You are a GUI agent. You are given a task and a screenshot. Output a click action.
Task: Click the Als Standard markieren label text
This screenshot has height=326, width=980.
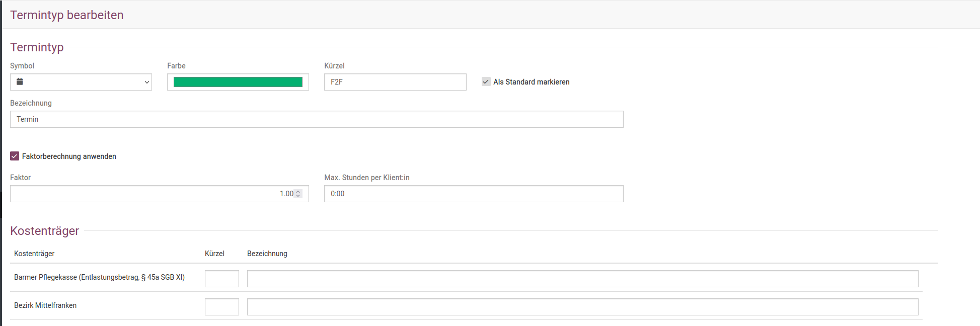coord(531,82)
